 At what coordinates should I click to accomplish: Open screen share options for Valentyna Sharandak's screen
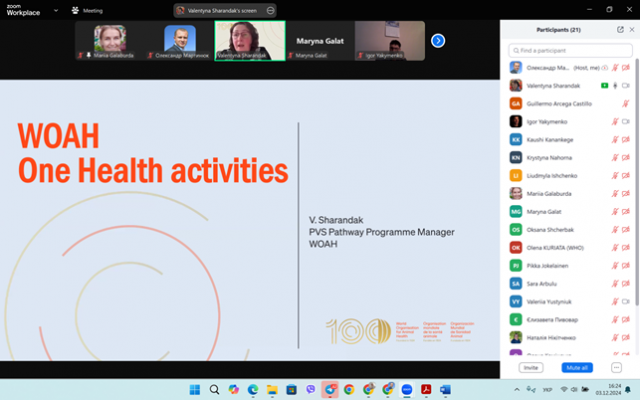pos(270,11)
